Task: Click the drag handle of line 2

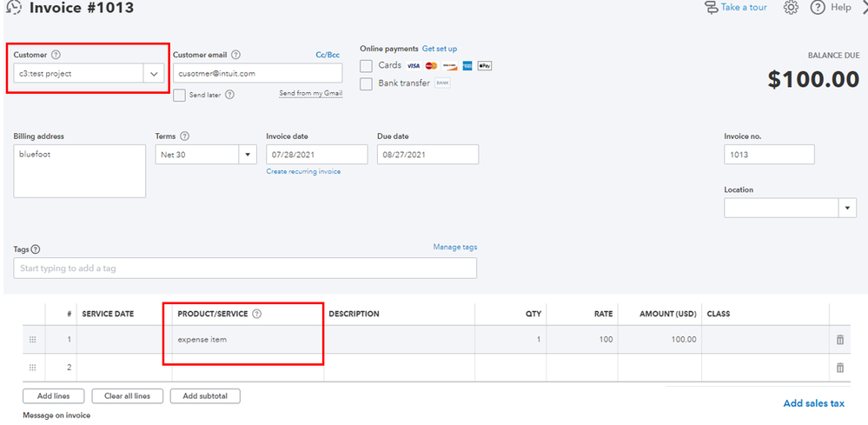Action: [x=33, y=368]
